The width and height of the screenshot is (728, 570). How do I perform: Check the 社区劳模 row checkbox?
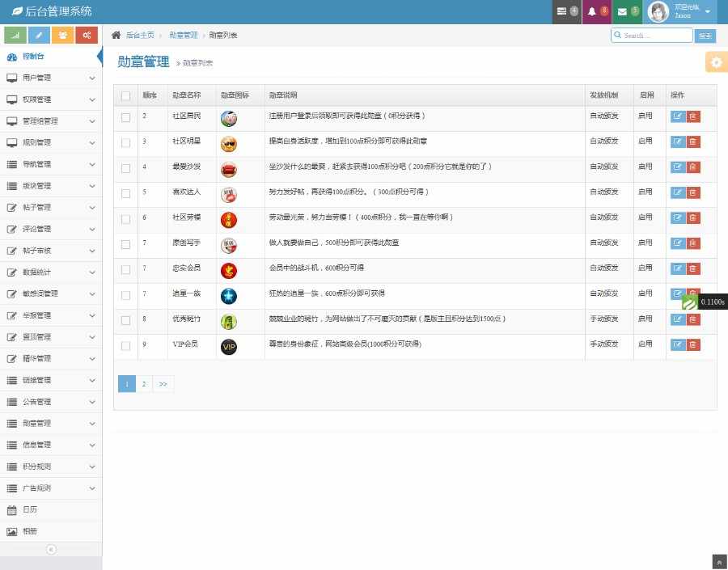tap(126, 219)
